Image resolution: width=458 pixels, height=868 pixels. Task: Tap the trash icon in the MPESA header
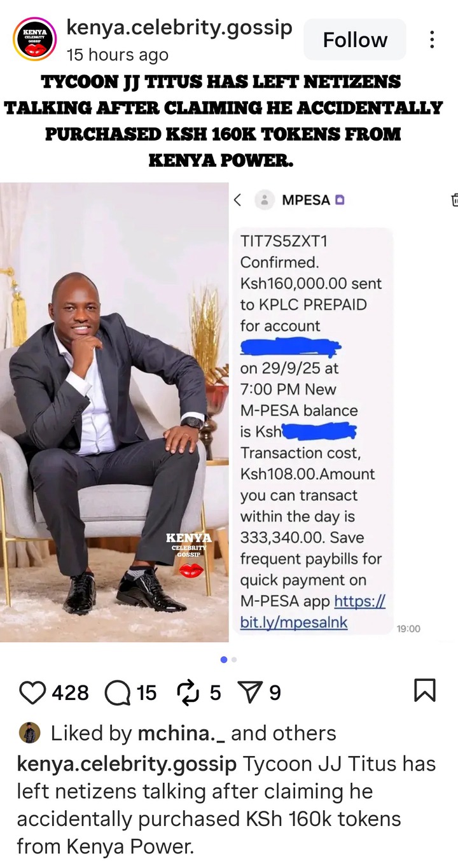454,200
